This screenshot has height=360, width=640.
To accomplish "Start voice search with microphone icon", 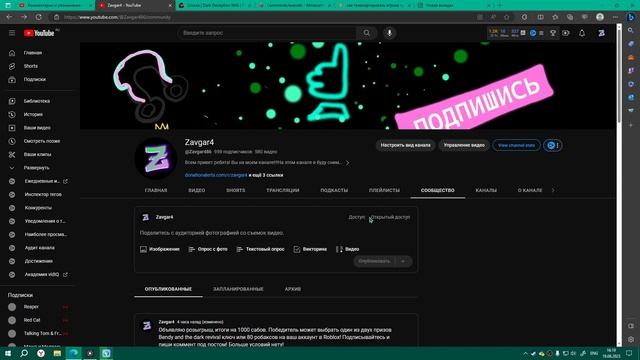I will point(389,33).
